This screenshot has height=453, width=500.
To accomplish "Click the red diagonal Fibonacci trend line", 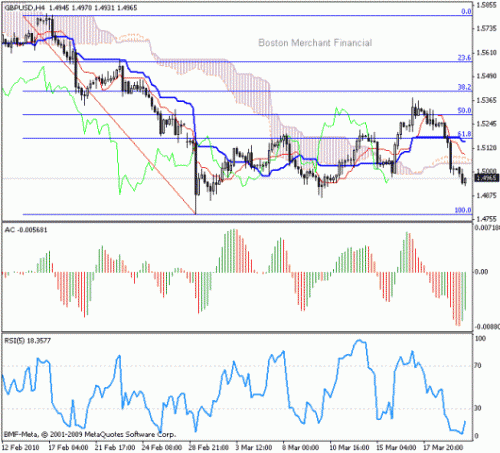I will (110, 115).
